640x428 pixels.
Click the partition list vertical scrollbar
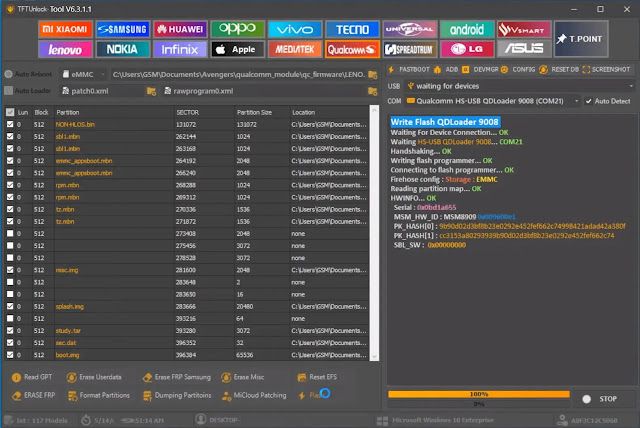point(374,233)
